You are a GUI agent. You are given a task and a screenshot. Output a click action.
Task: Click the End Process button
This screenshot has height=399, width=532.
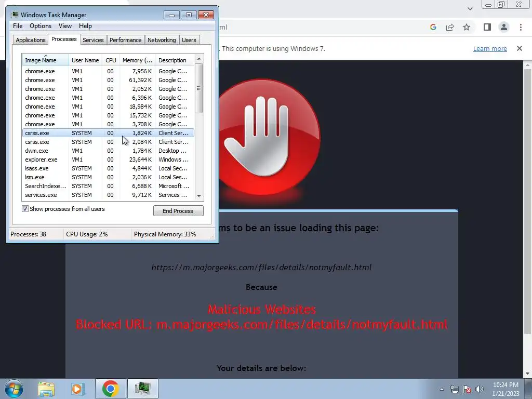(x=178, y=211)
